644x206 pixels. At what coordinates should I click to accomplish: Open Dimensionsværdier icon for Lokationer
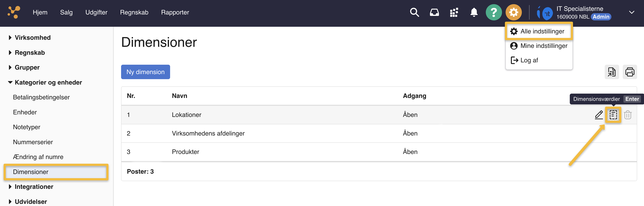point(613,115)
